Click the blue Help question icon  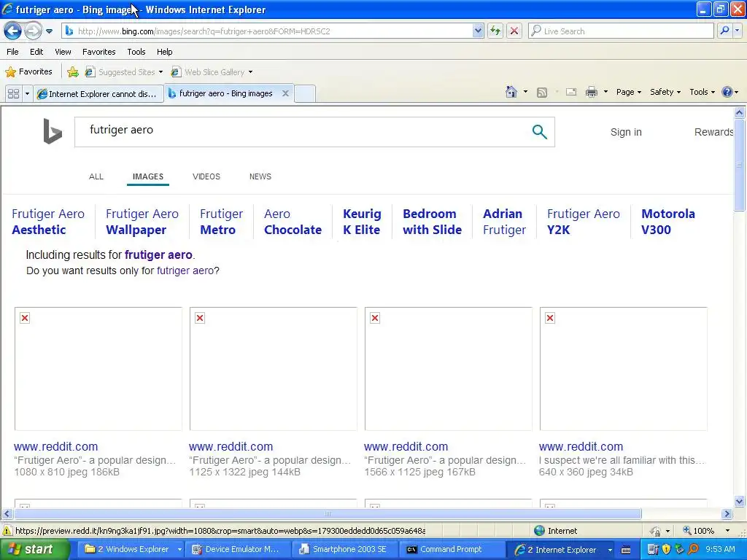pyautogui.click(x=727, y=92)
